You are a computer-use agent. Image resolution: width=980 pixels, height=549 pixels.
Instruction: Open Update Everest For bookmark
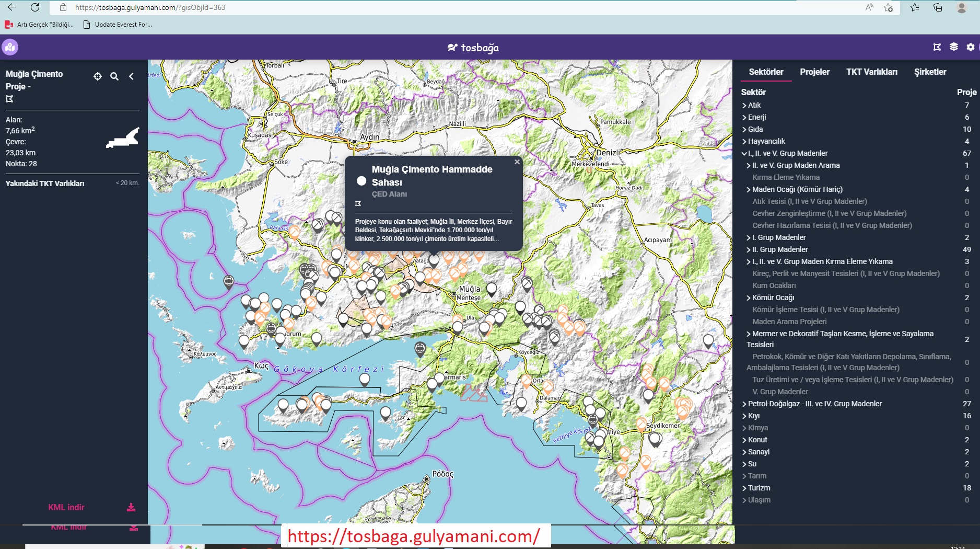(x=118, y=24)
